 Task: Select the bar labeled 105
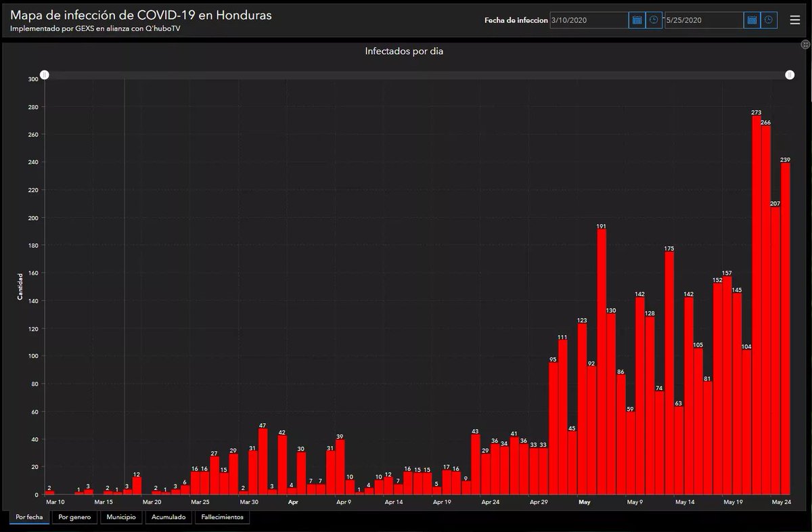pyautogui.click(x=698, y=422)
